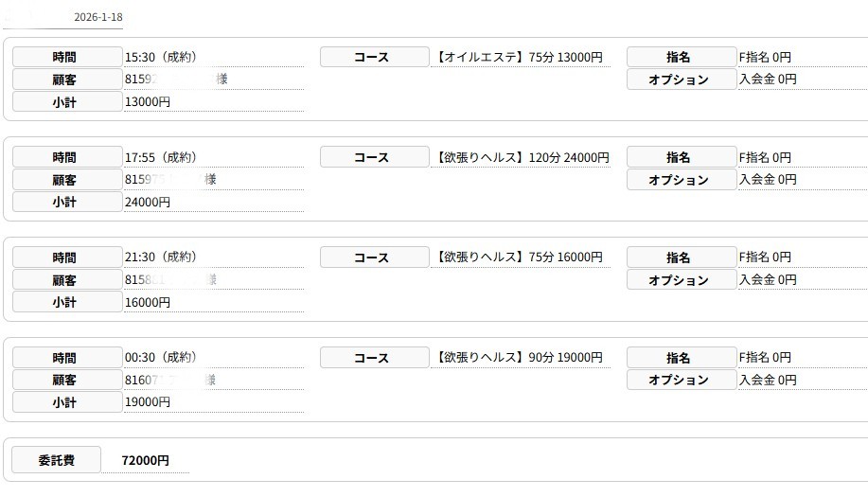Click 指名 label in the 15:30 booking

pos(681,57)
